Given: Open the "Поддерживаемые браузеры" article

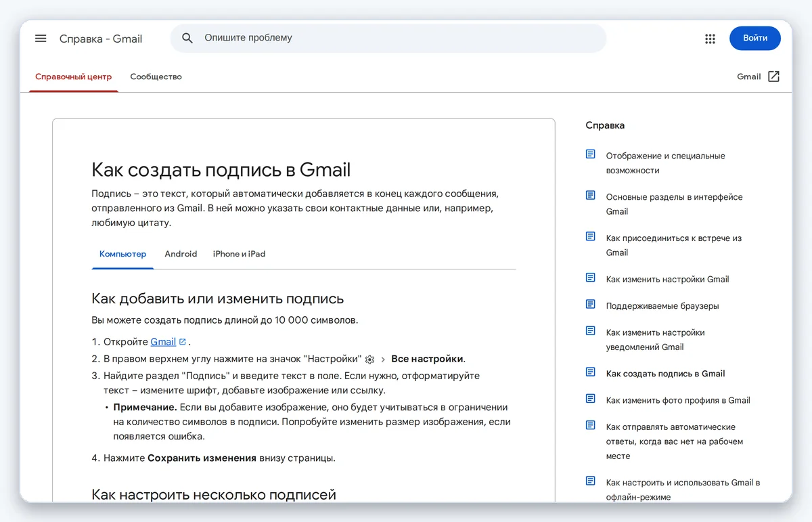Looking at the screenshot, I should (x=662, y=306).
